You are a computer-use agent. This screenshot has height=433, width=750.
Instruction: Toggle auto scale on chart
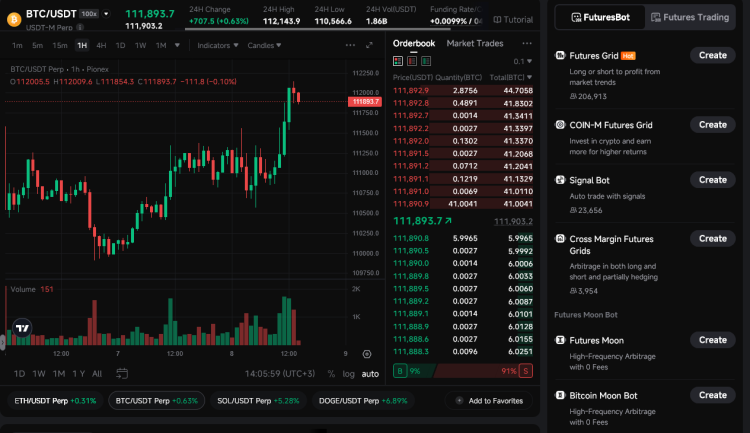[370, 374]
